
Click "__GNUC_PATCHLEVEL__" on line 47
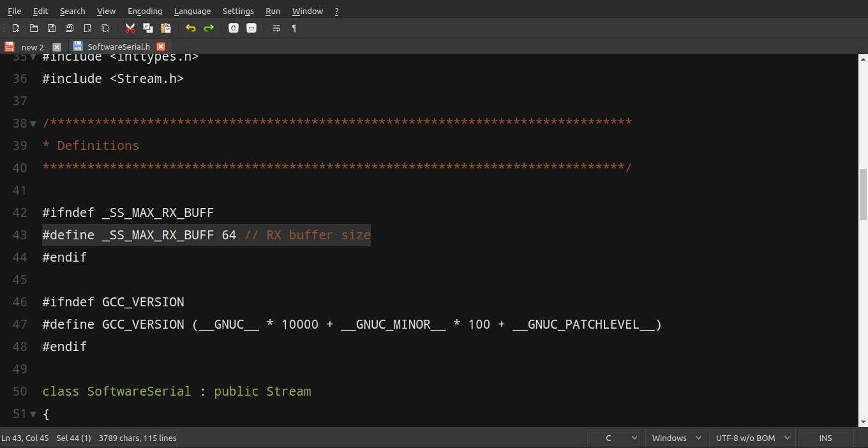click(583, 324)
